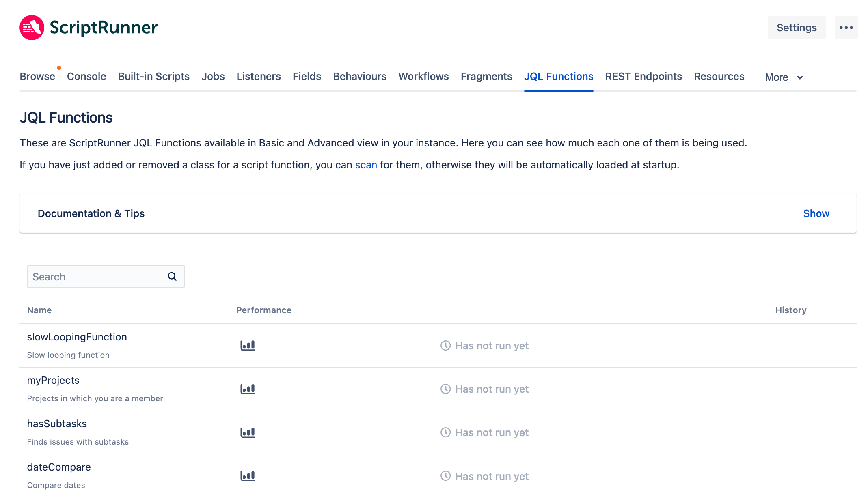
Task: Click the history clock icon for myProjects
Action: 445,389
